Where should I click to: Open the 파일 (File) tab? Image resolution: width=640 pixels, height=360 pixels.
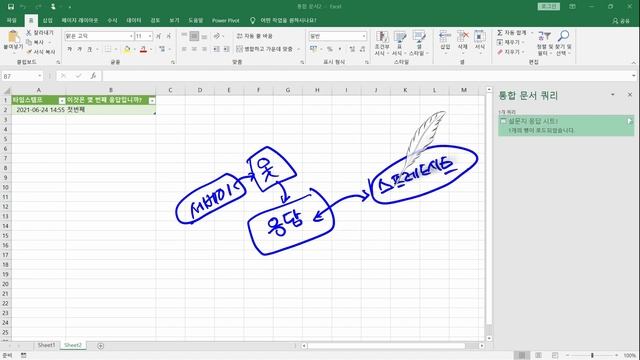[11, 20]
